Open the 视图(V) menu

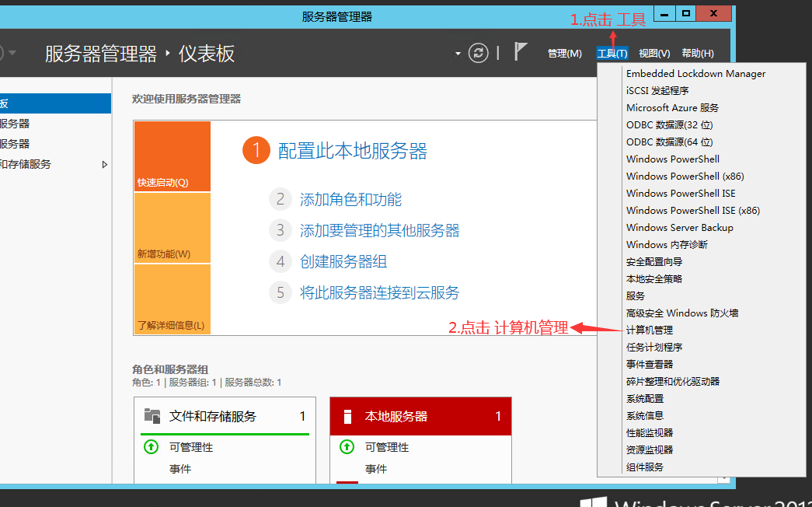[653, 54]
